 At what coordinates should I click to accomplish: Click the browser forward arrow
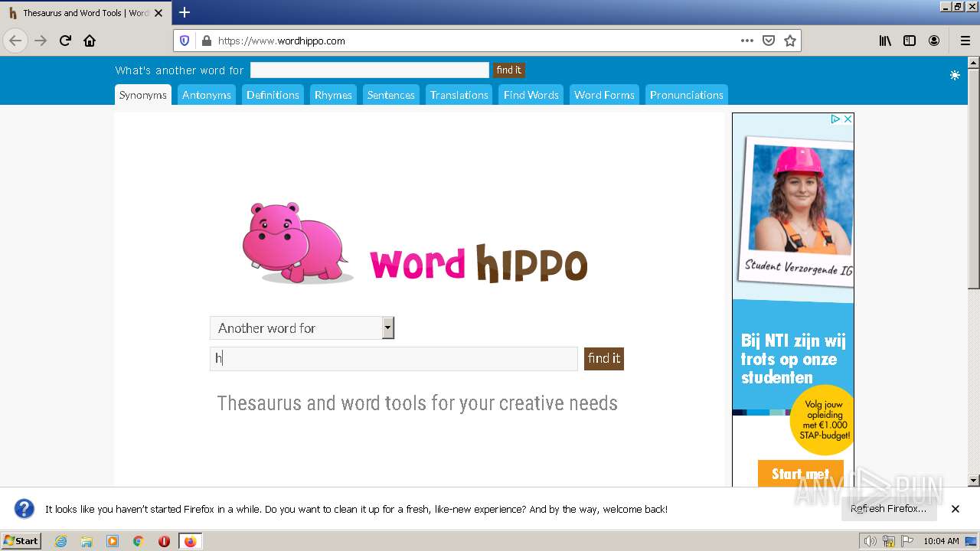tap(41, 41)
